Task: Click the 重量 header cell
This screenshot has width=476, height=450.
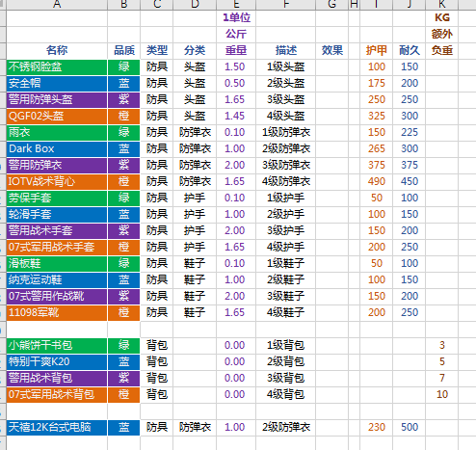Action: (236, 51)
